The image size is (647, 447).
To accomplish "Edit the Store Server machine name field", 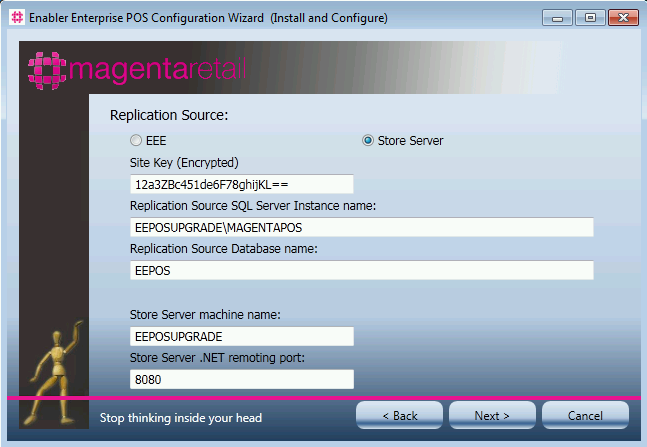I will coord(242,336).
